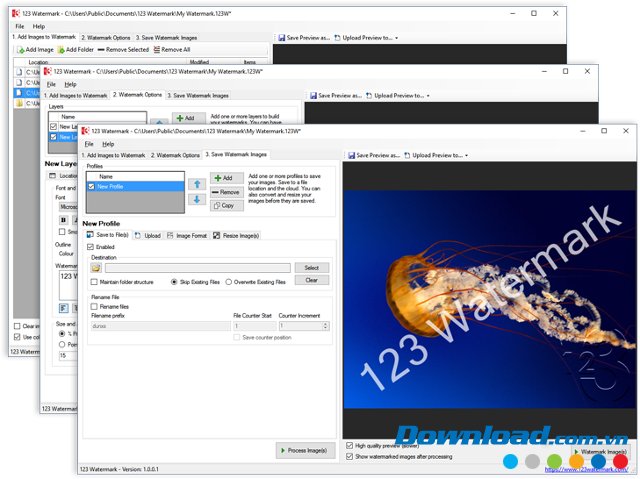The width and height of the screenshot is (640, 479).
Task: Click the Process Image(s) button
Action: point(305,450)
